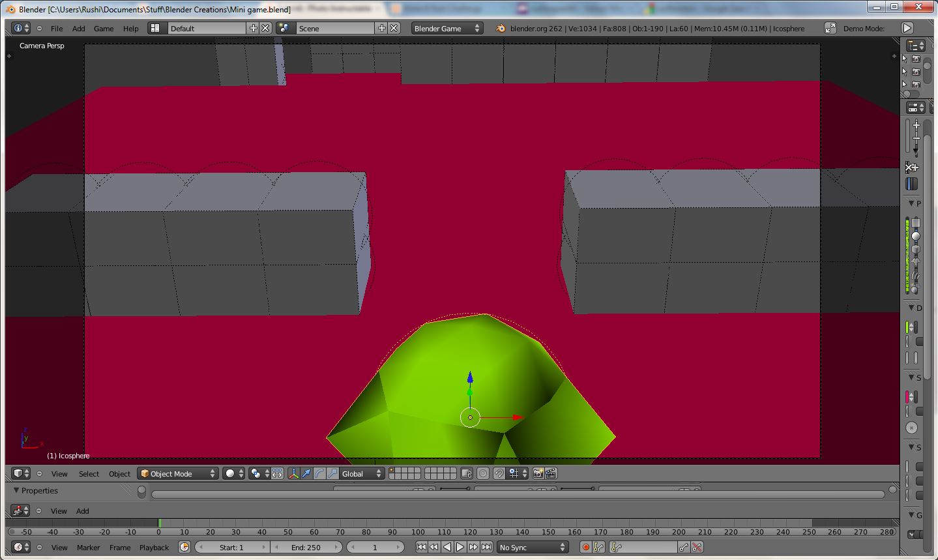This screenshot has width=938, height=560.
Task: Click the End: 250 frame field
Action: (306, 547)
